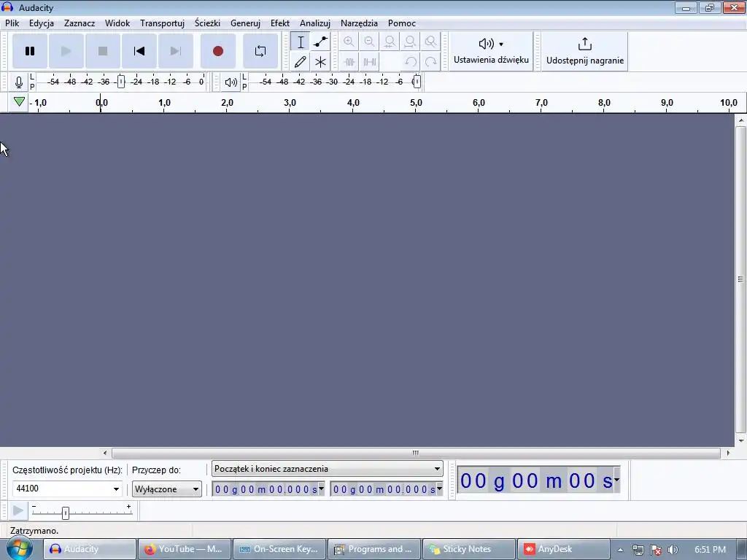Open the Efekt menu
747x560 pixels.
tap(279, 23)
